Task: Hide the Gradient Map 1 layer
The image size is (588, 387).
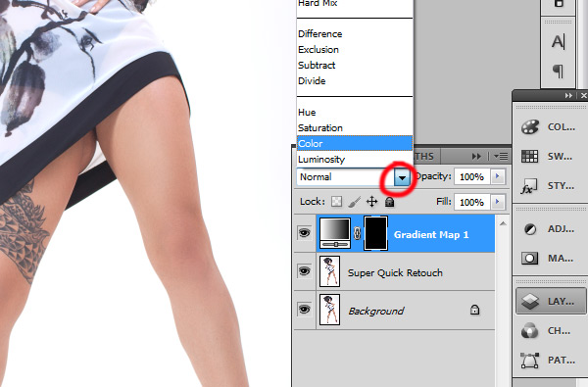Action: point(305,233)
